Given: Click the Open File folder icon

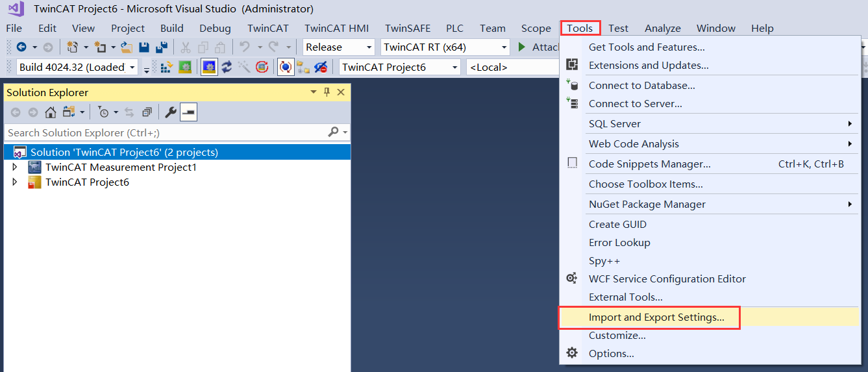Looking at the screenshot, I should pos(127,47).
